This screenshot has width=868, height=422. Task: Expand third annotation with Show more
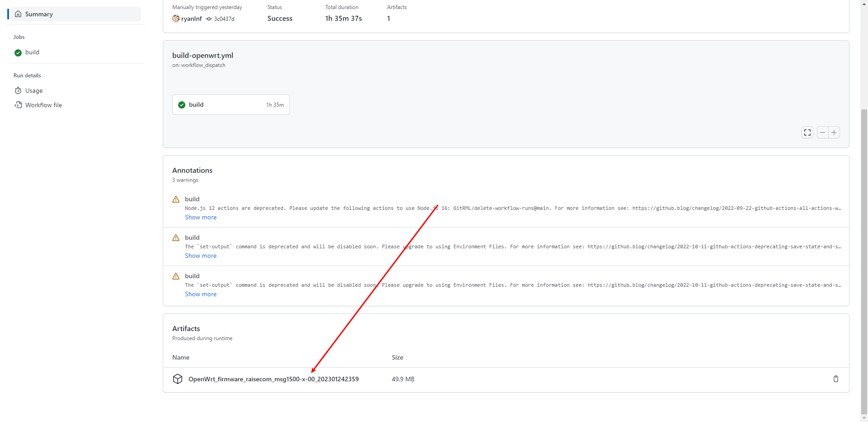[x=200, y=294]
